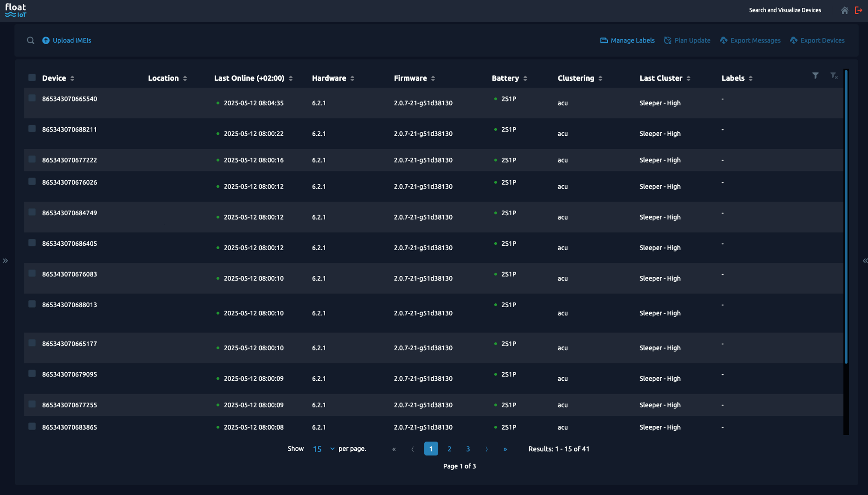This screenshot has height=495, width=868.
Task: Select page 3 in pagination
Action: point(468,449)
